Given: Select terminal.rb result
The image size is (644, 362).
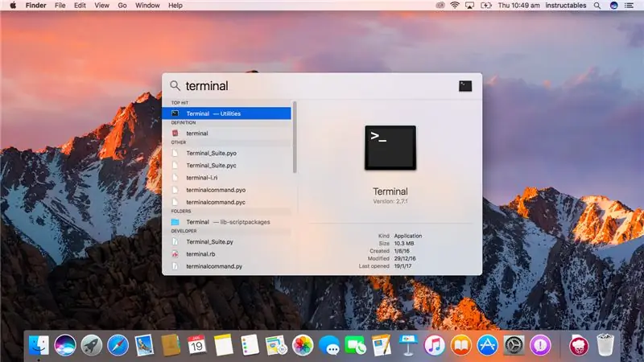Looking at the screenshot, I should tap(226, 253).
